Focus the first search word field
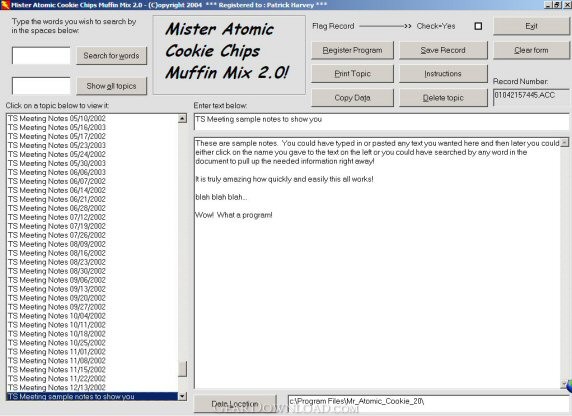572x416 pixels. point(41,56)
